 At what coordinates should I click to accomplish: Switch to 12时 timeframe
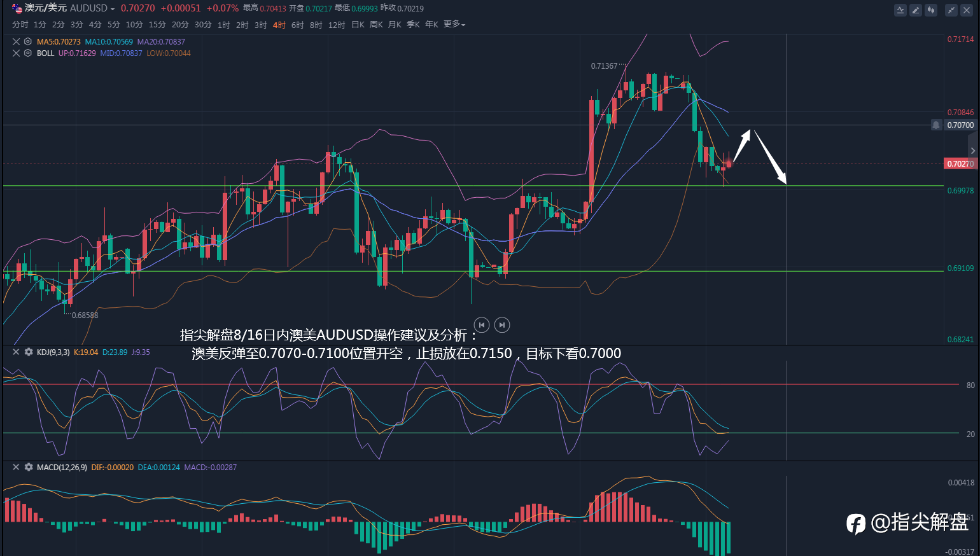coord(337,25)
